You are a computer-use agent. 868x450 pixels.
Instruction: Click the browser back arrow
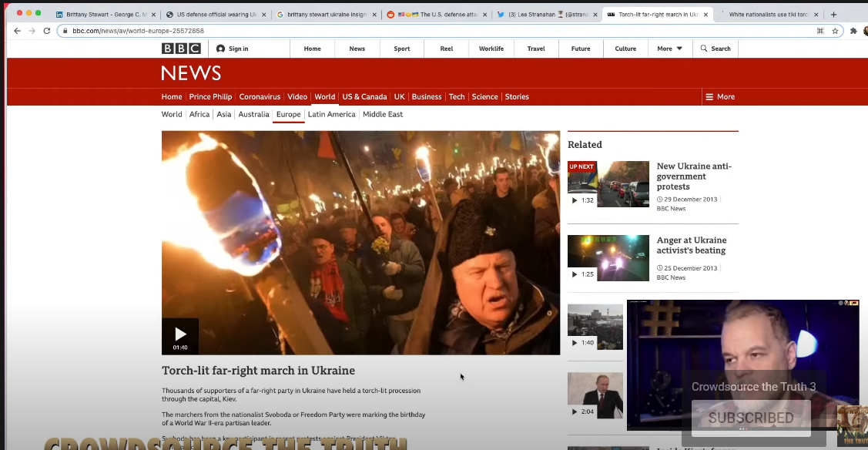17,31
